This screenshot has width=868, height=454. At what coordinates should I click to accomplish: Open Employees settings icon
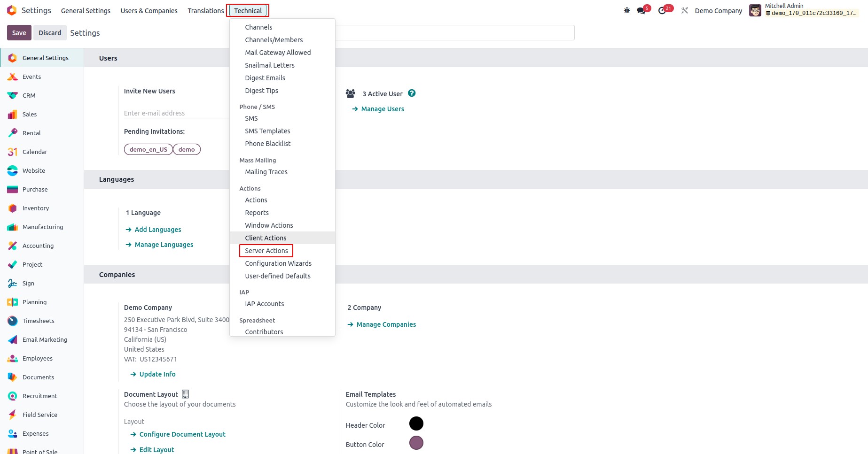tap(13, 358)
